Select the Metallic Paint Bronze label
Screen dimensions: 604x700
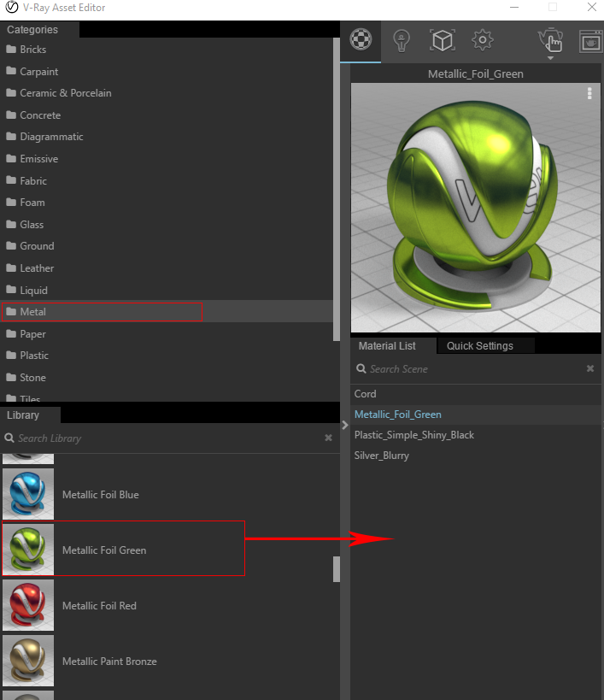tap(109, 662)
